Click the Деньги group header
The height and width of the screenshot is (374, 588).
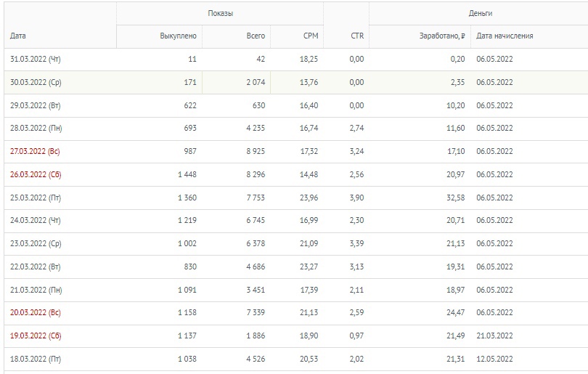click(x=481, y=13)
